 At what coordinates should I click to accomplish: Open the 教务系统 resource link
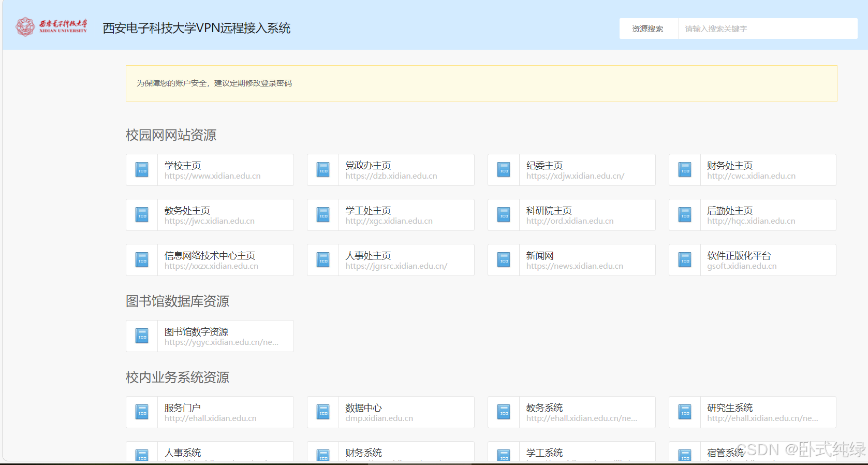(545, 408)
